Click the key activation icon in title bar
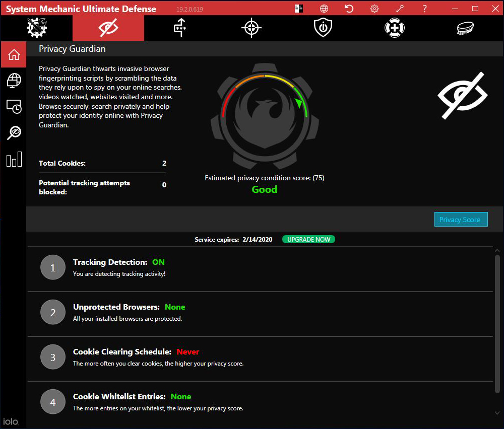 click(400, 9)
